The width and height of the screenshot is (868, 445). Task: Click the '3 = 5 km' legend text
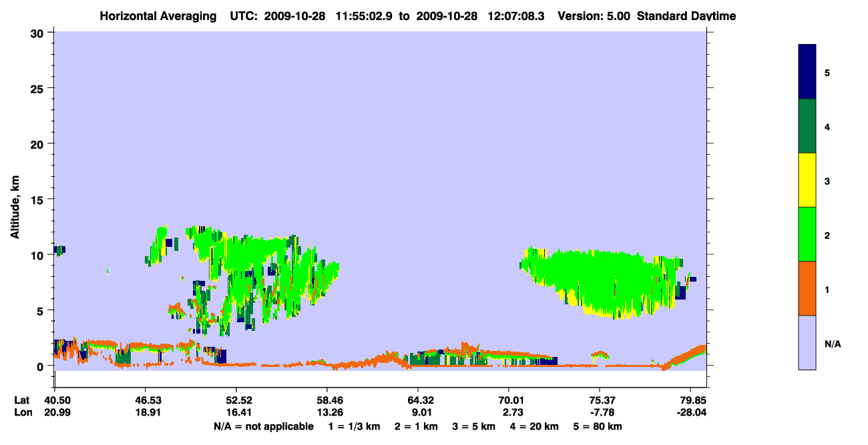coord(474,426)
